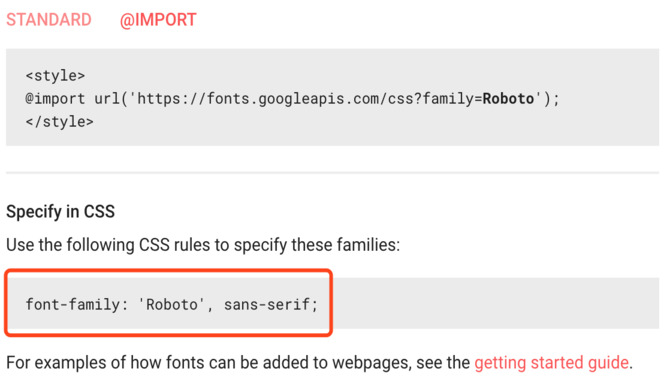Click the opening <style> tag line
The width and height of the screenshot is (670, 380).
click(55, 76)
